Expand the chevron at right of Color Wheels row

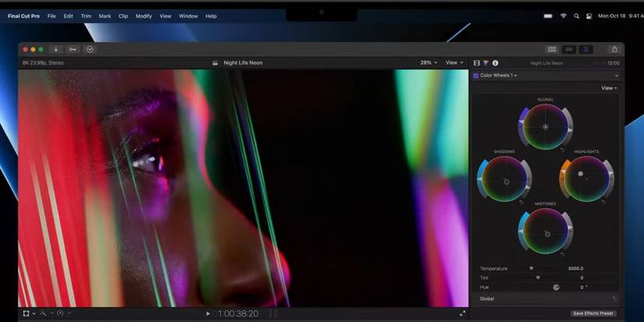tap(616, 76)
